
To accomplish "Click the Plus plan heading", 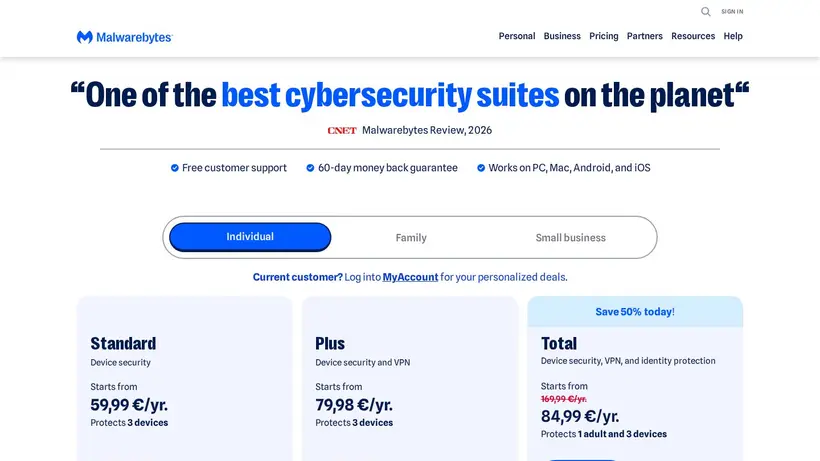I will [330, 343].
